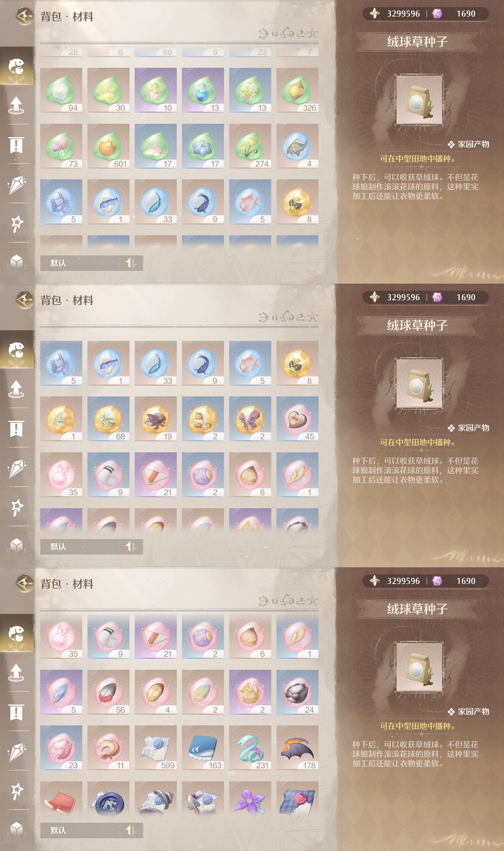Viewport: 504px width, 851px height.
Task: Select the orange fruit item with count 601
Action: coord(108,146)
